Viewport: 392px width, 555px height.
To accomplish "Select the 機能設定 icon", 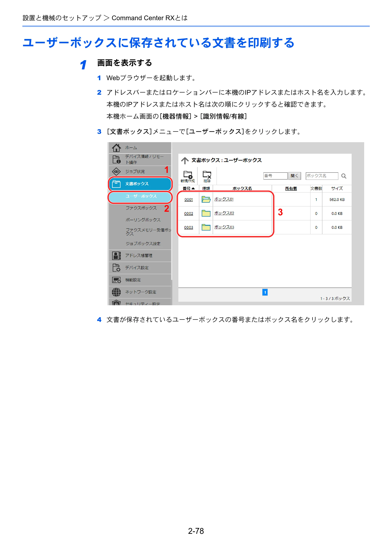I will pos(116,280).
